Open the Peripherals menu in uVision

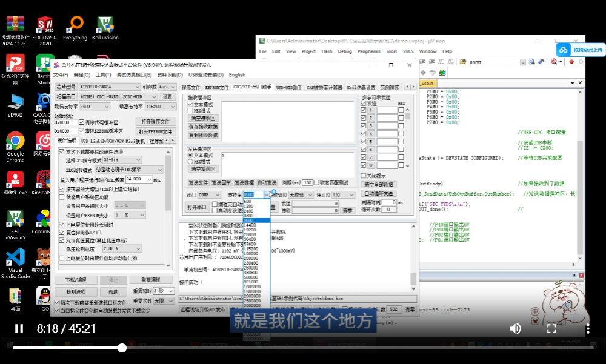(368, 51)
